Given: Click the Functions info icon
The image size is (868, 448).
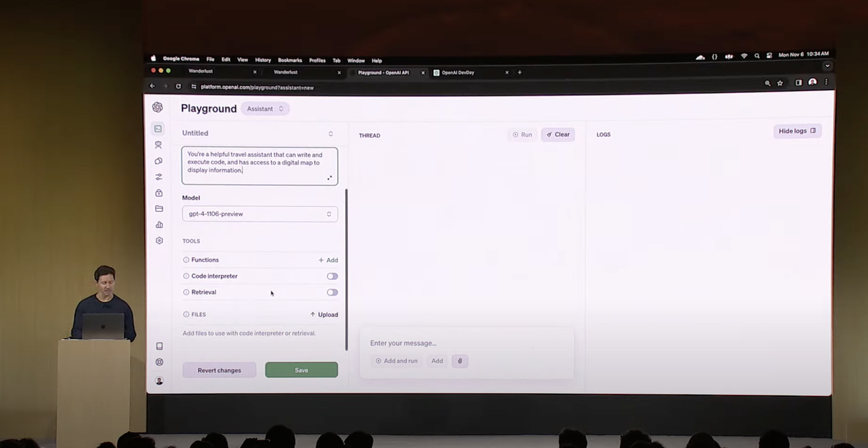Looking at the screenshot, I should point(186,260).
